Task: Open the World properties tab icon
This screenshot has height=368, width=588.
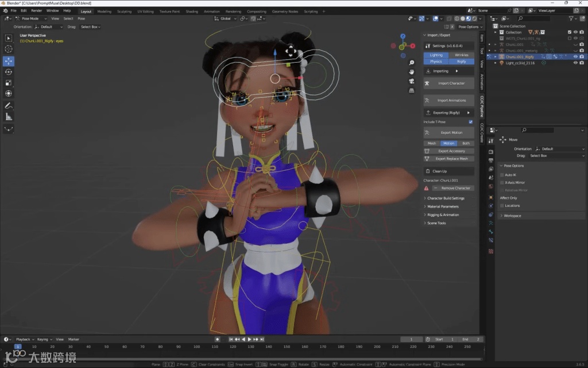Action: tap(491, 186)
